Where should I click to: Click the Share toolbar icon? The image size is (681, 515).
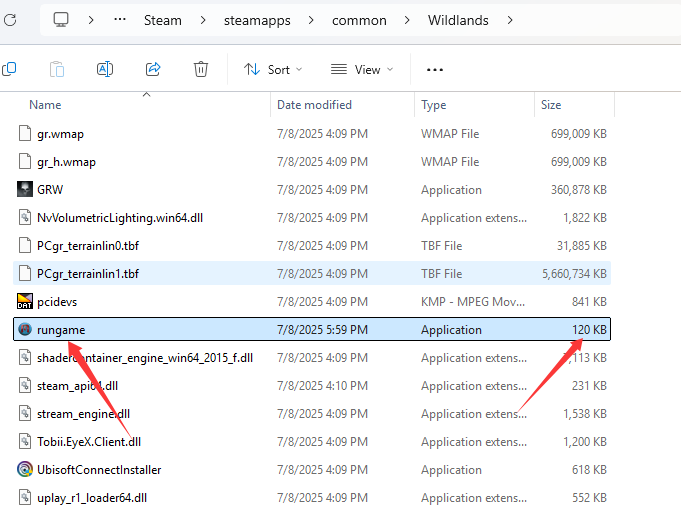[153, 69]
